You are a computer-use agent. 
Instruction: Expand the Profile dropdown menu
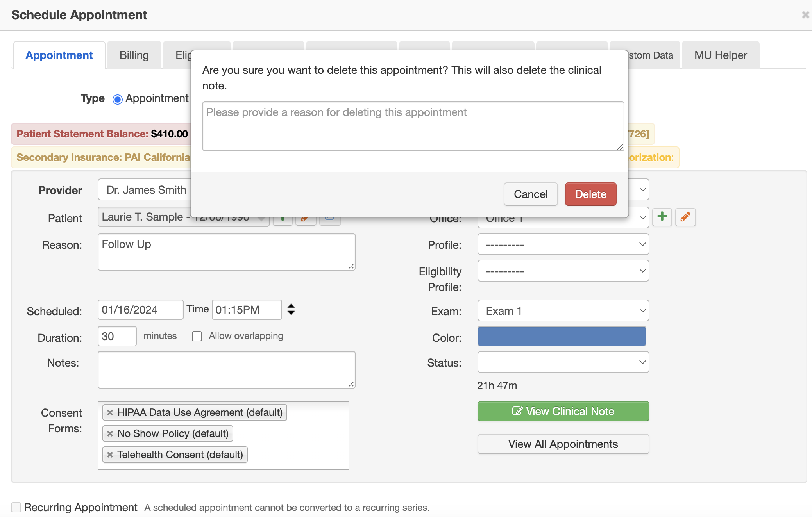click(563, 244)
